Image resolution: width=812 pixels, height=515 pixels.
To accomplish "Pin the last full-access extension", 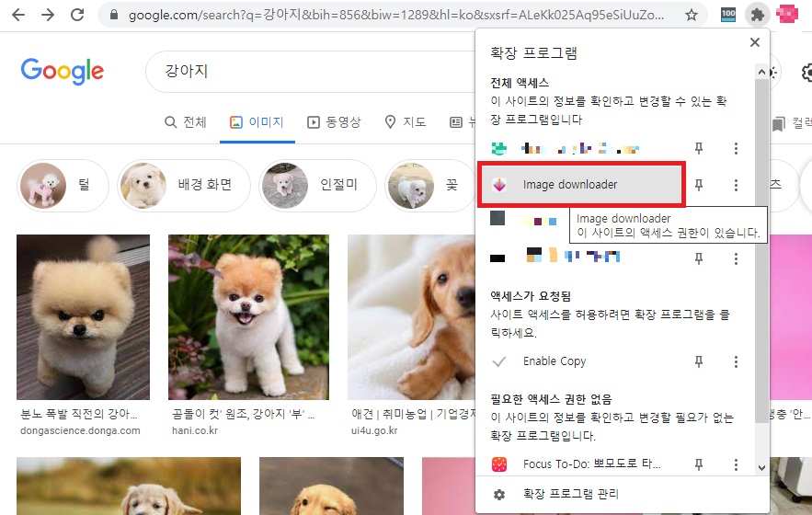I will [x=699, y=258].
